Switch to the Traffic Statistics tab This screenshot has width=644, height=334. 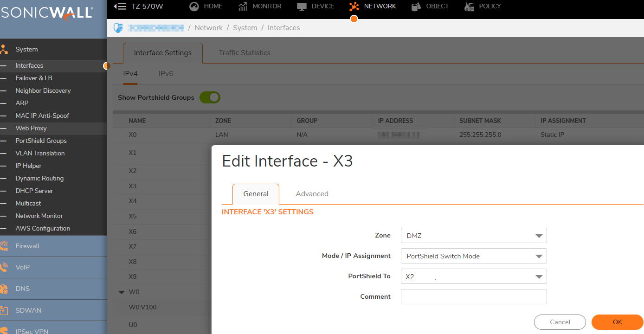click(245, 53)
